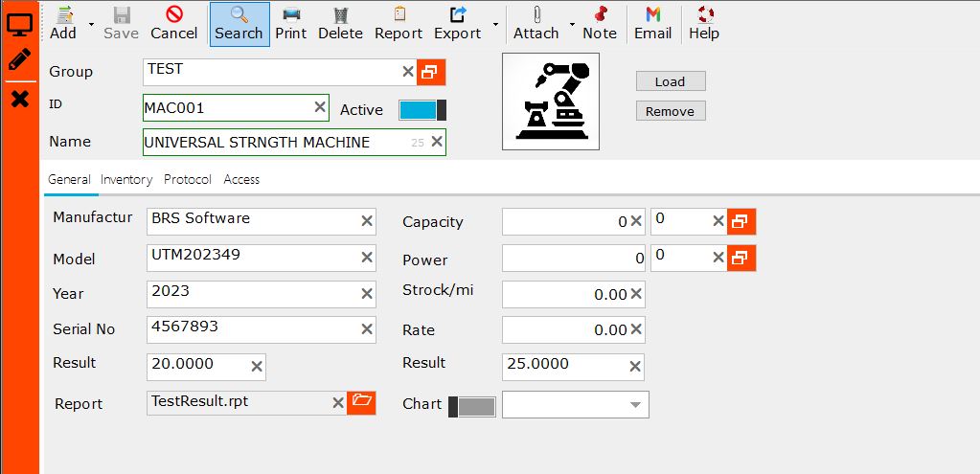Click the Save floppy disk icon
This screenshot has width=980, height=474.
coord(122,13)
